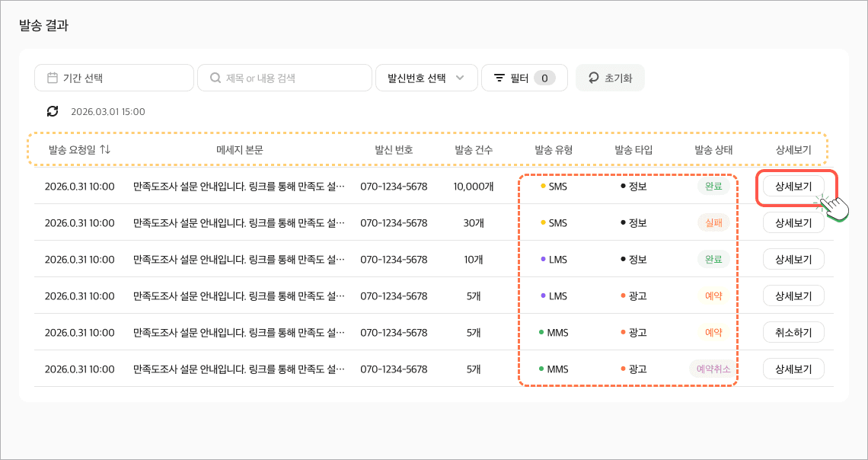Screen dimensions: 868x460
Task: Click the message text in the 30개 row
Action: point(238,223)
